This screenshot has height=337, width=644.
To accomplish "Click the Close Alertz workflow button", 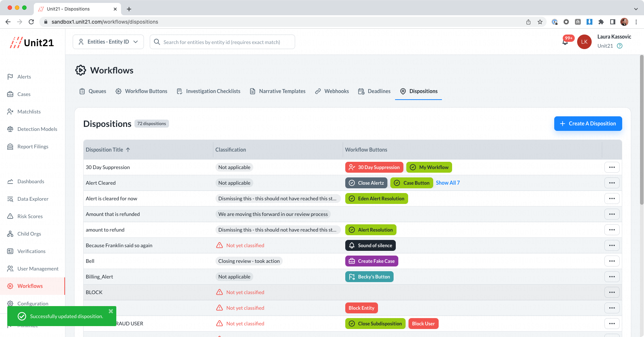I will tap(366, 183).
